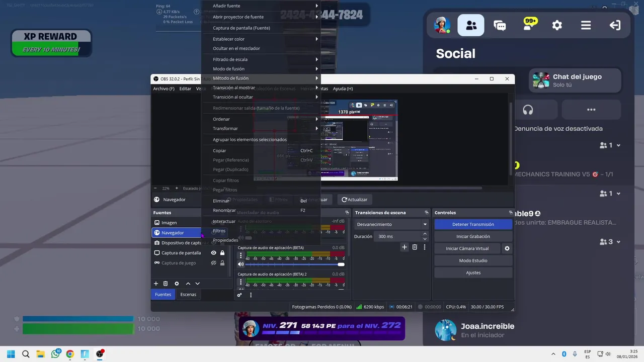
Task: Add a scene transition with plus icon
Action: coord(404,247)
